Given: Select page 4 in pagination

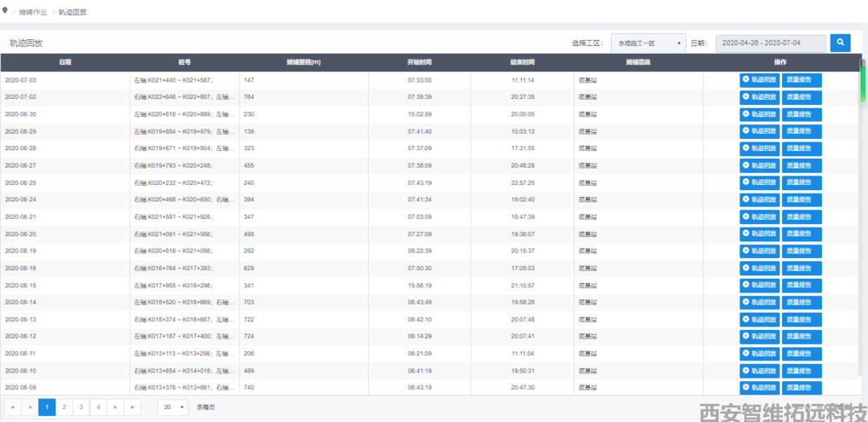Looking at the screenshot, I should click(98, 407).
